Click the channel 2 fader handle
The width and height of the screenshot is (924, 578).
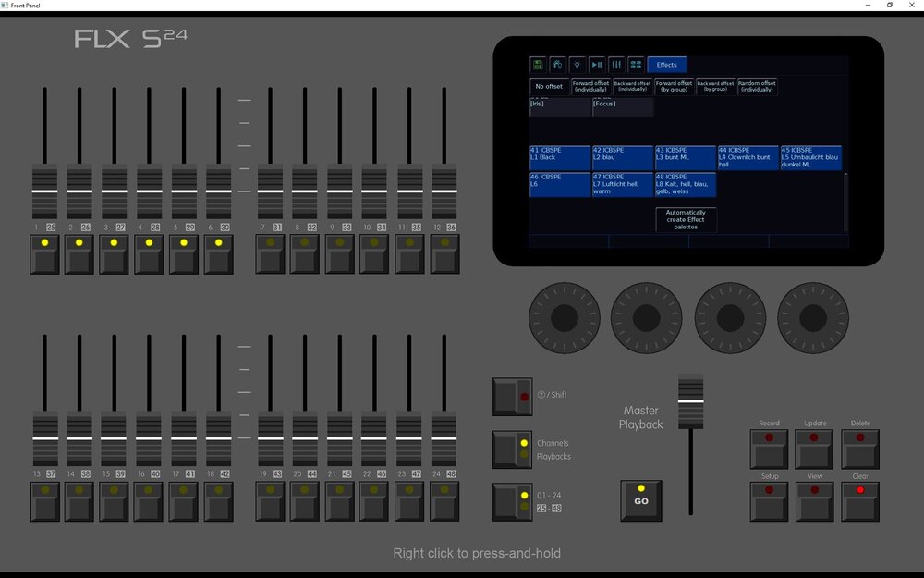coord(79,191)
